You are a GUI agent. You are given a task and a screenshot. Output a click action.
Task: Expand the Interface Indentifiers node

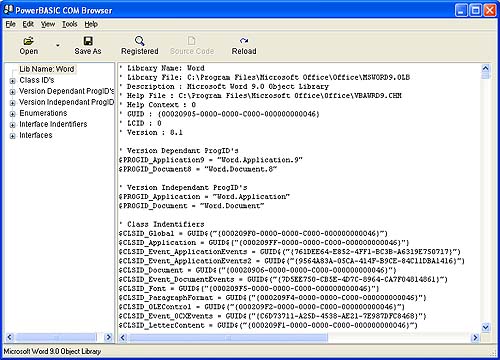coord(12,125)
